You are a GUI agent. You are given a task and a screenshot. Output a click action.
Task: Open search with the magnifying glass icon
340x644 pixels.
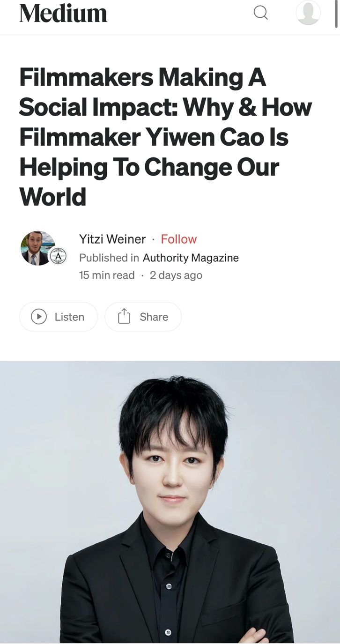pyautogui.click(x=261, y=13)
